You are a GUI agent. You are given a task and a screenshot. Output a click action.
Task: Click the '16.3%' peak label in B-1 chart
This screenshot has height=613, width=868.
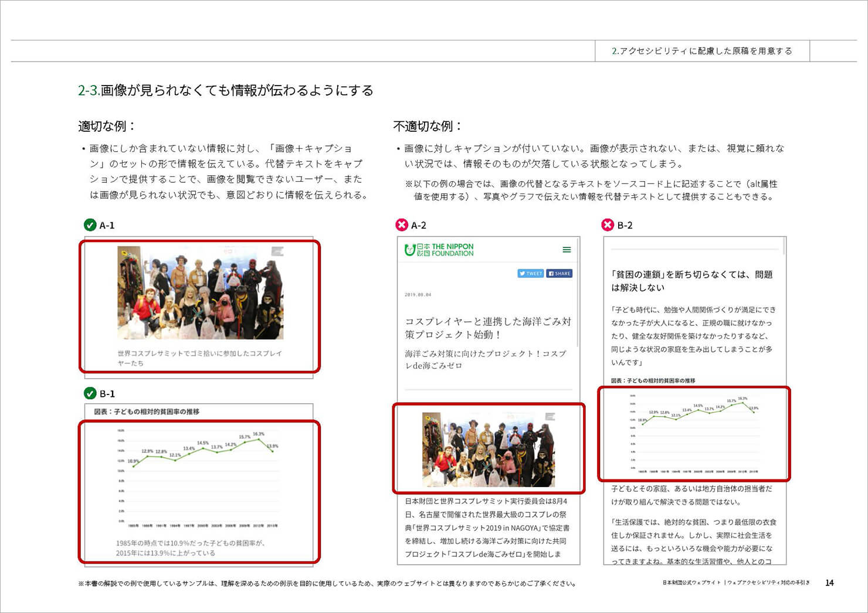pyautogui.click(x=259, y=434)
